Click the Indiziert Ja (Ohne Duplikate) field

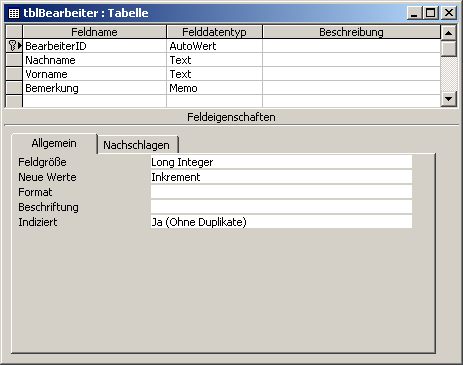pyautogui.click(x=281, y=222)
